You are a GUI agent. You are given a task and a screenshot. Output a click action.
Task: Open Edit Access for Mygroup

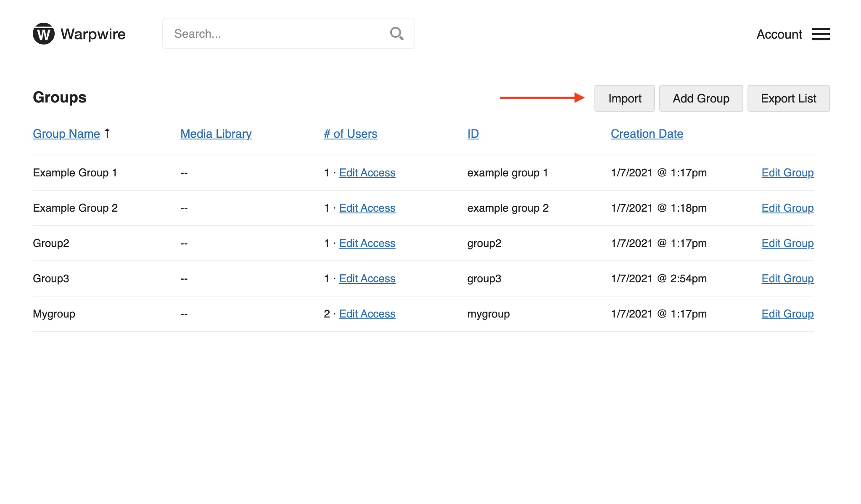pyautogui.click(x=367, y=314)
